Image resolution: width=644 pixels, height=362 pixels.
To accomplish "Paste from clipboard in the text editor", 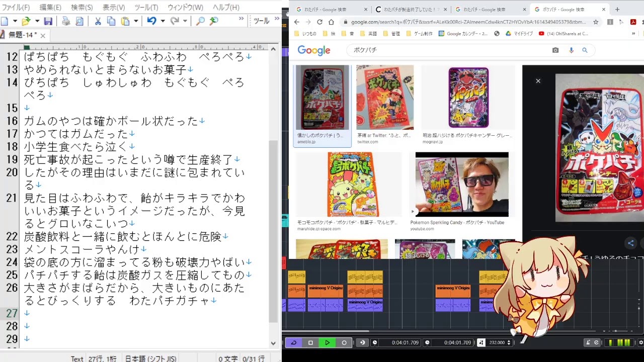I will tap(125, 21).
